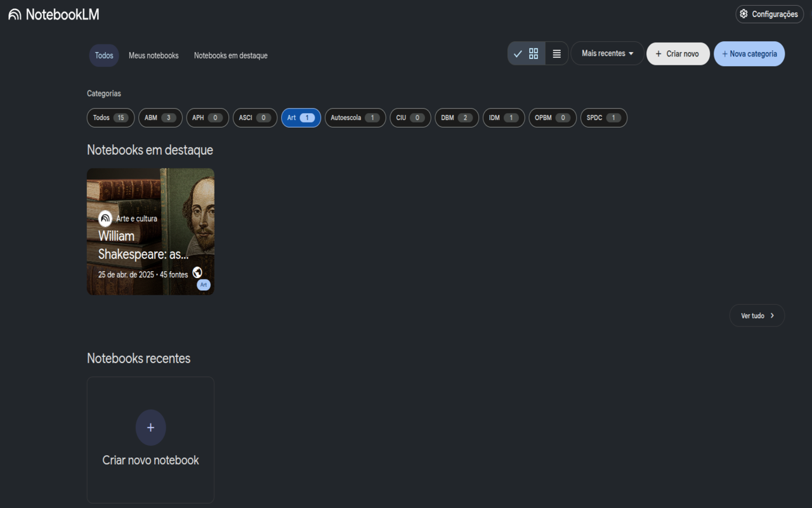This screenshot has width=812, height=508.
Task: Click the NotebookLM badge icon beside Arte e cultura
Action: tap(105, 218)
